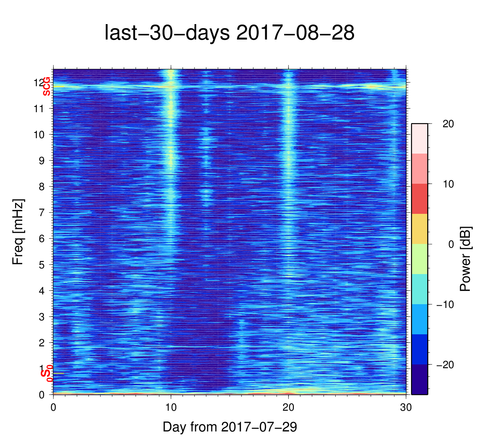
Task: Select the pale pink top colorbar swatch
Action: click(419, 139)
